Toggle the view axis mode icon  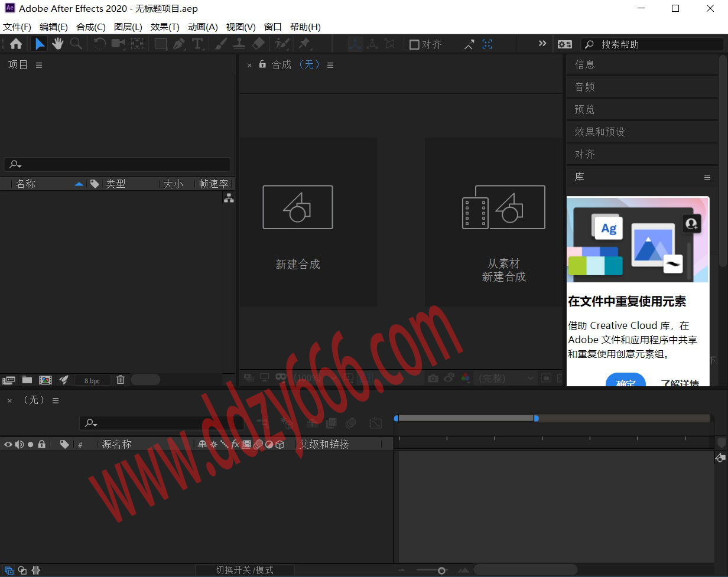(x=389, y=44)
